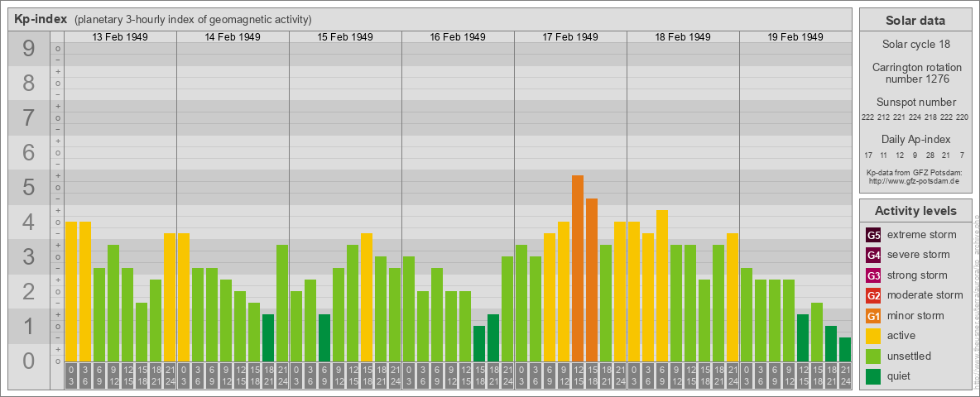Click the '16 Feb 1949' date header
Screen dimensions: 980x397
(x=458, y=37)
